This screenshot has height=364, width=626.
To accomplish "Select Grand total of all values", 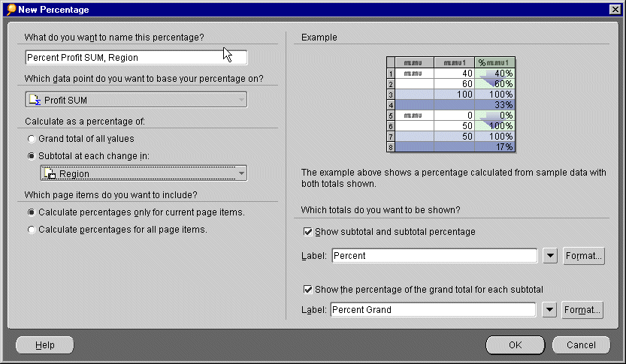I will [x=31, y=139].
